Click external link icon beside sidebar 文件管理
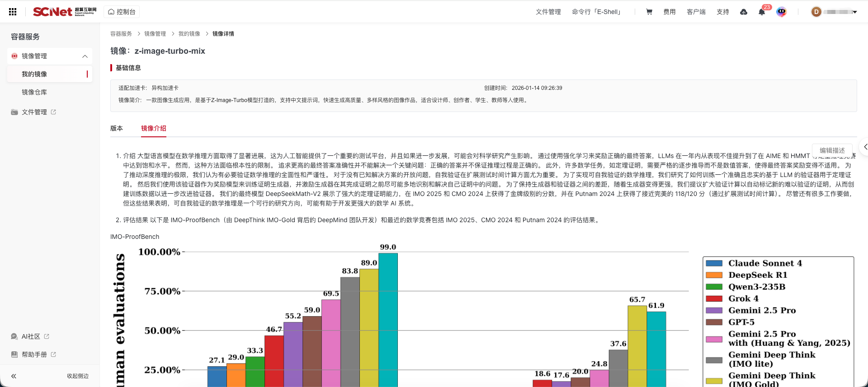868x387 pixels. click(x=53, y=112)
